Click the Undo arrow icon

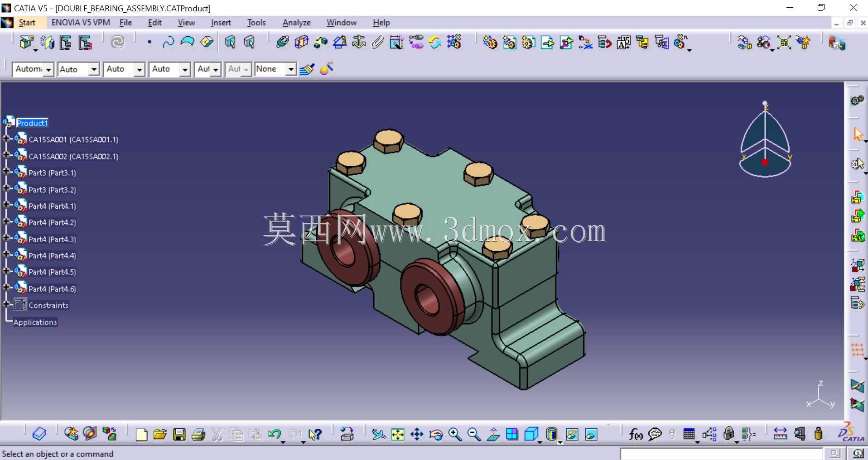coord(274,435)
